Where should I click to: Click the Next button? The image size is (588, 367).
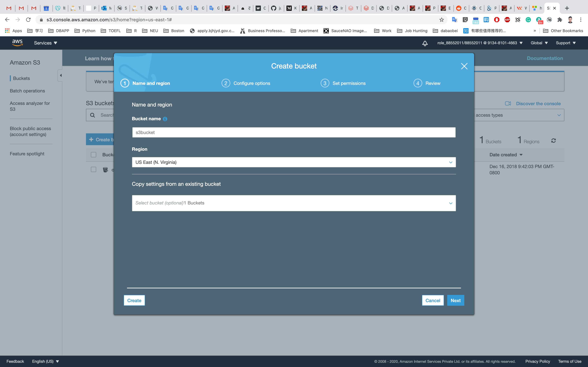point(455,300)
